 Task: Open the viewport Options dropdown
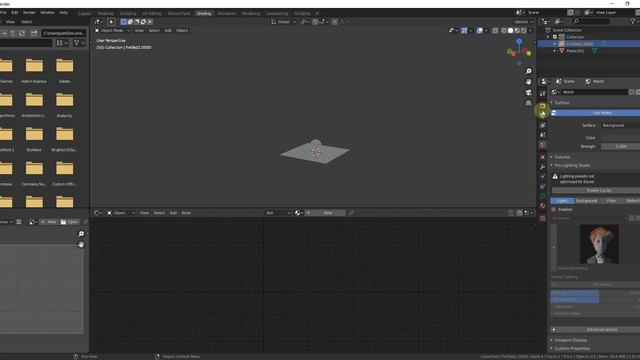pyautogui.click(x=523, y=22)
